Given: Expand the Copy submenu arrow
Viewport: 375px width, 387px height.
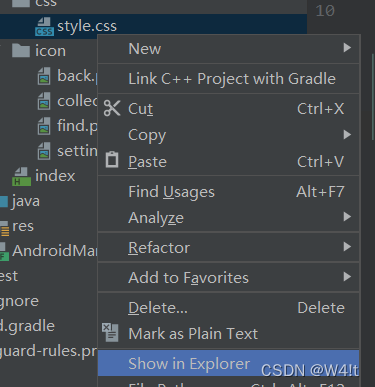Looking at the screenshot, I should pyautogui.click(x=347, y=135).
